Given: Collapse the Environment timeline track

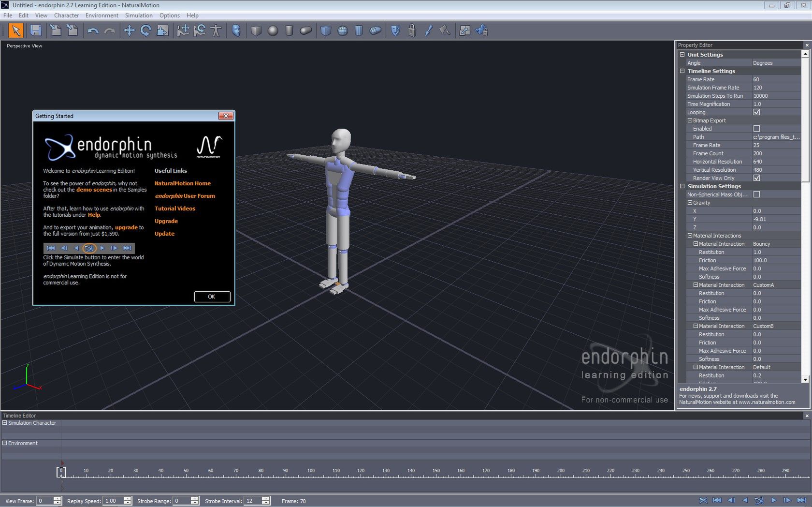Looking at the screenshot, I should pos(5,443).
